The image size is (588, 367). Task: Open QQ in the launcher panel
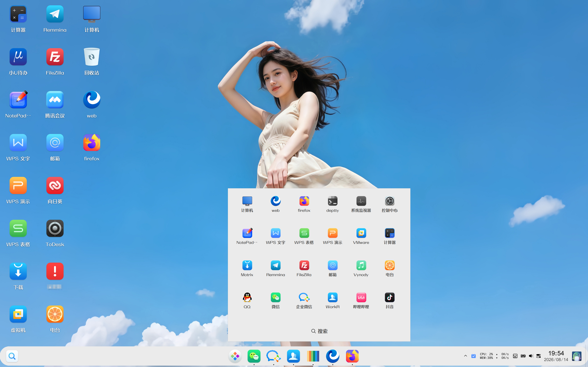click(247, 301)
